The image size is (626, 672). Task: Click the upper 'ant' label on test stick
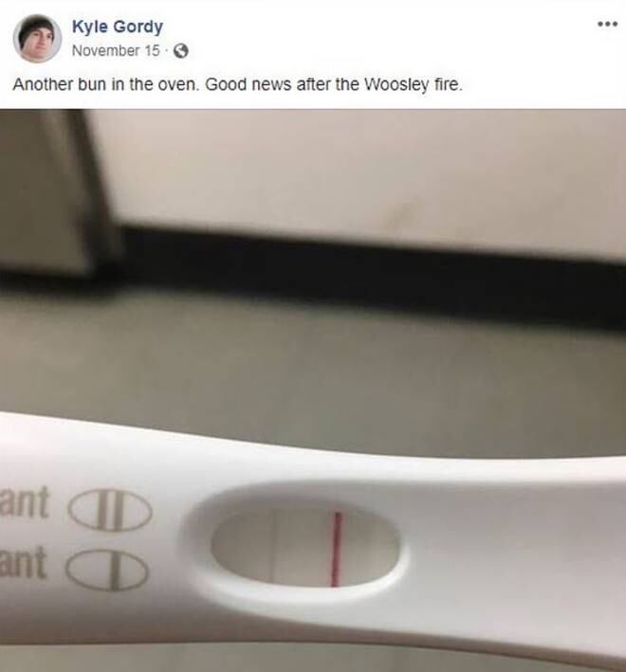(x=24, y=501)
